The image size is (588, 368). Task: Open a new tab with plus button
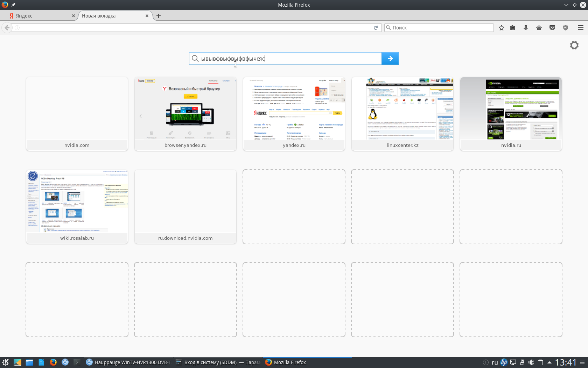(159, 16)
